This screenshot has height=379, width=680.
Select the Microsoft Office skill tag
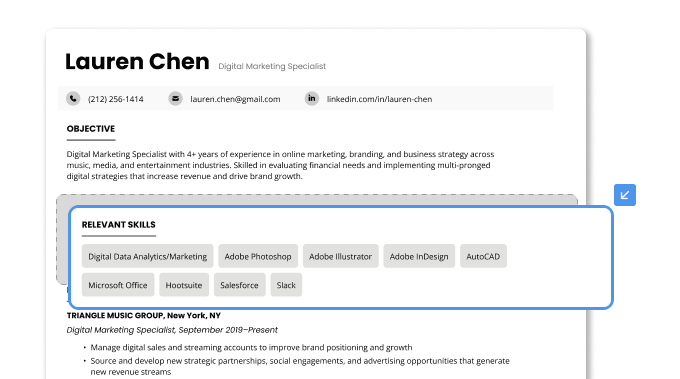(x=118, y=284)
